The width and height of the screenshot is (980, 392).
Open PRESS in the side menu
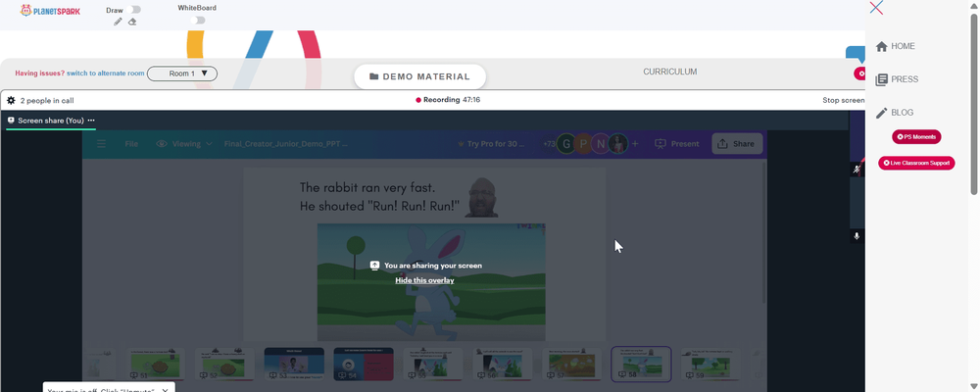(905, 79)
